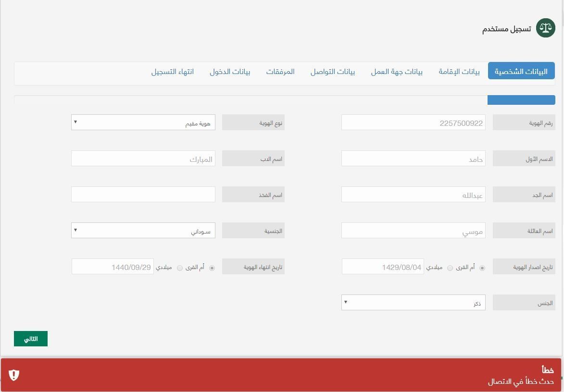This screenshot has height=392, width=564.
Task: Click the scales of justice logo icon
Action: [545, 28]
